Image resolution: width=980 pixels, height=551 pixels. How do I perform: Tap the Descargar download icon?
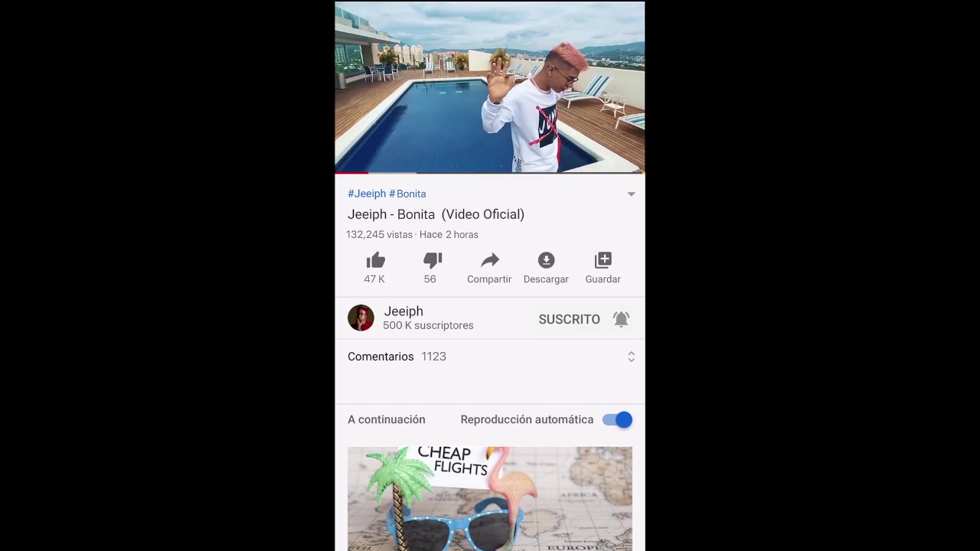click(546, 261)
